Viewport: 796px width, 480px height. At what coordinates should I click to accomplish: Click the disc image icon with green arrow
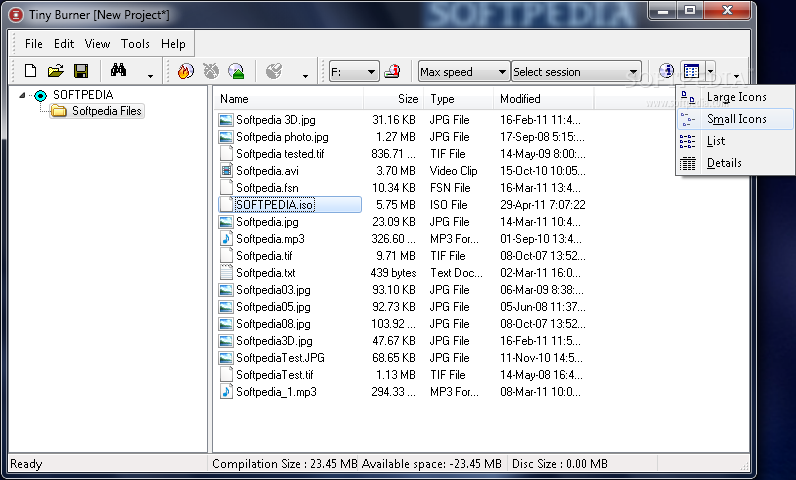236,71
